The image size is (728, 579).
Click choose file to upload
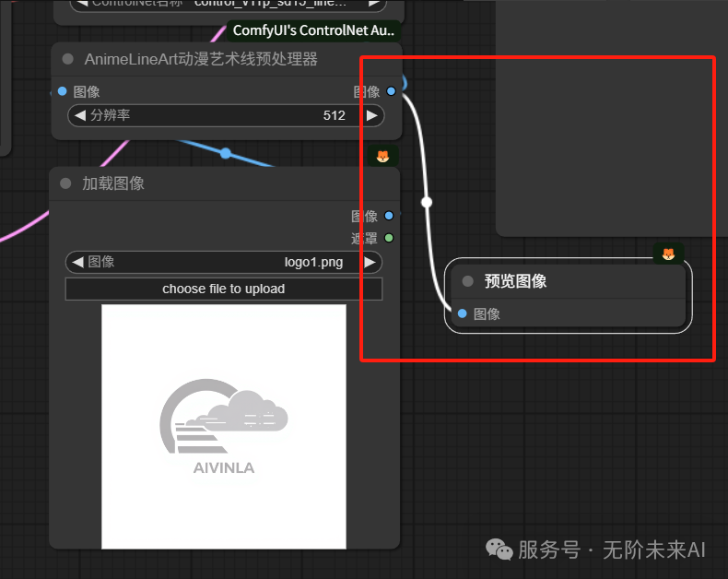[x=224, y=289]
